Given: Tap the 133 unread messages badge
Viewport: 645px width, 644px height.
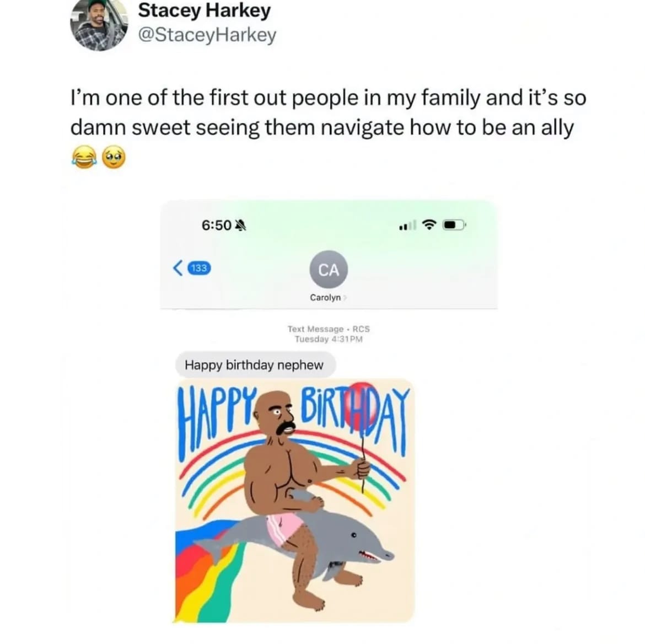Looking at the screenshot, I should point(200,269).
